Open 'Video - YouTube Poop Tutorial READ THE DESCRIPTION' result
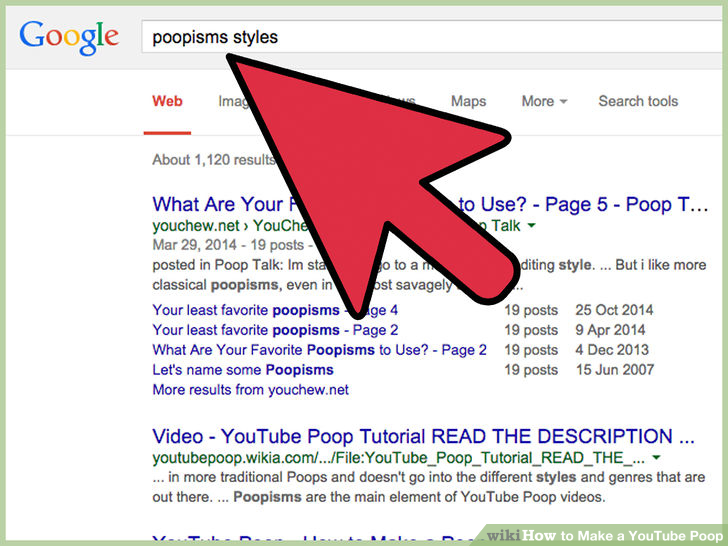The image size is (728, 546). [423, 436]
